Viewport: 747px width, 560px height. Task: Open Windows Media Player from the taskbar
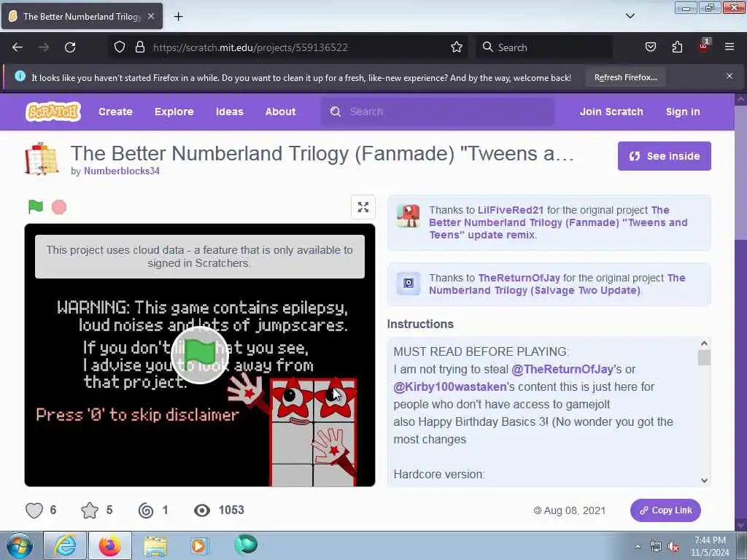[198, 545]
